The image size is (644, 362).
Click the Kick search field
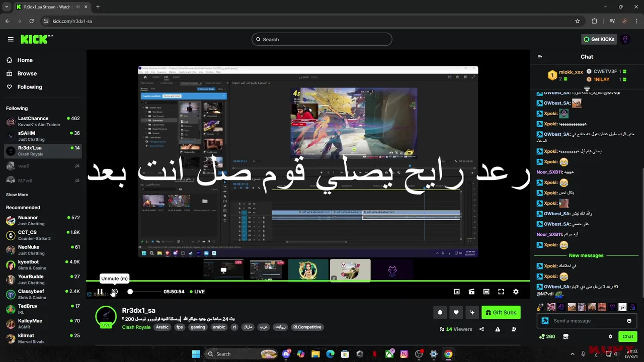point(322,39)
